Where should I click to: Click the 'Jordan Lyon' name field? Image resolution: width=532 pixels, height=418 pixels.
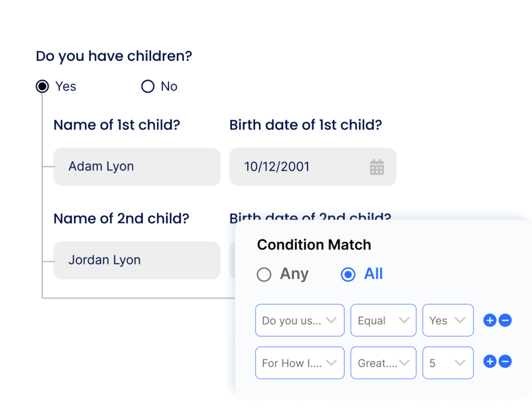point(137,260)
